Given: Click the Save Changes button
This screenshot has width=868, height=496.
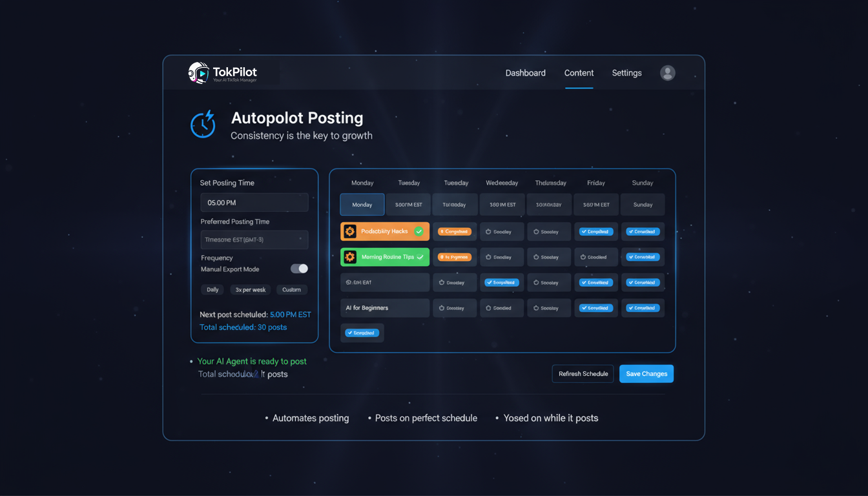Looking at the screenshot, I should pyautogui.click(x=646, y=374).
